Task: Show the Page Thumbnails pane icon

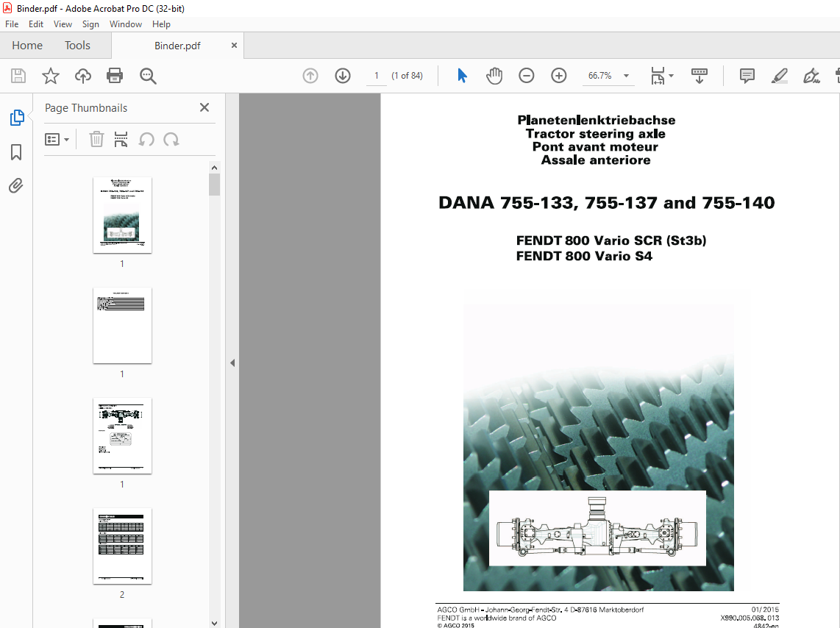Action: tap(17, 118)
